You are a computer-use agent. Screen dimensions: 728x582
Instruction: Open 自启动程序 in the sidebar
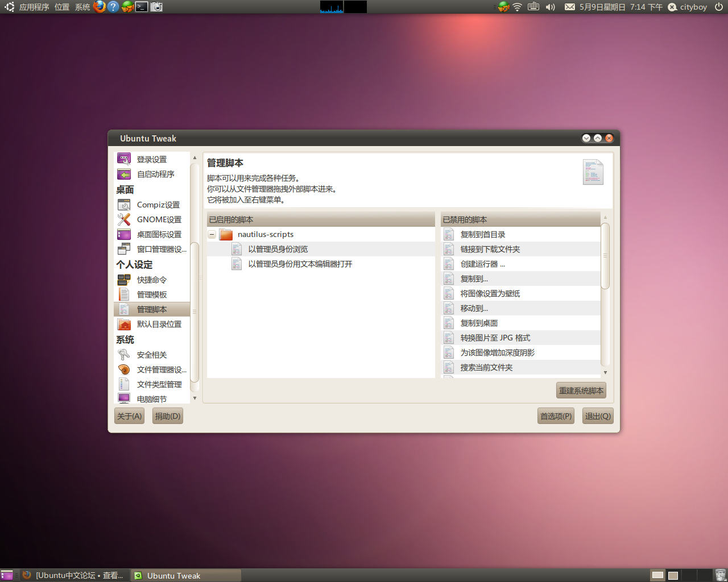(152, 174)
